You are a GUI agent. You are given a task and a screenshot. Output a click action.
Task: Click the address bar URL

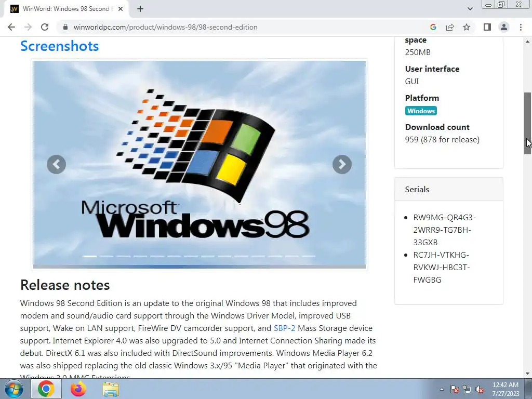165,27
